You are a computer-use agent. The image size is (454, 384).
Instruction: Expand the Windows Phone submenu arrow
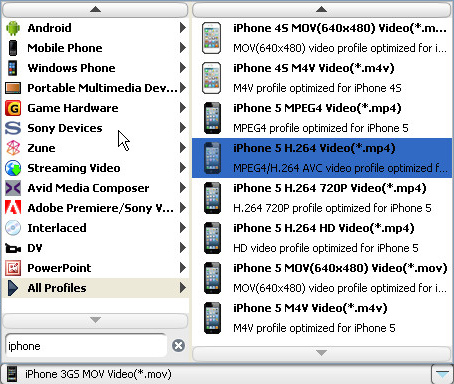click(x=182, y=68)
